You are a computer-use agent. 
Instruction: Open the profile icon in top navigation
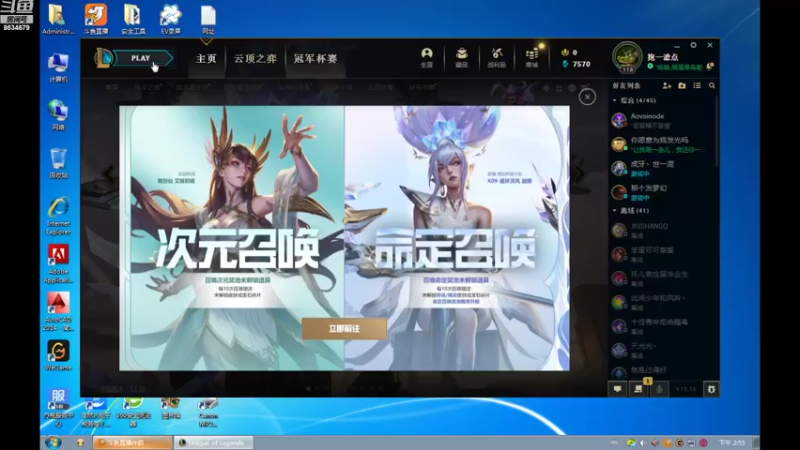pyautogui.click(x=427, y=58)
